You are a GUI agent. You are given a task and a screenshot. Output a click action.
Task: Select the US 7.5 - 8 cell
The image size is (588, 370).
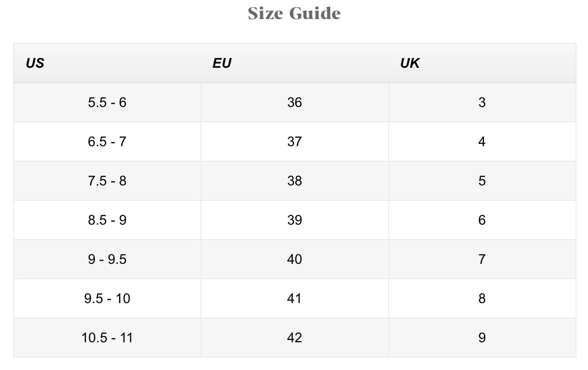(107, 181)
